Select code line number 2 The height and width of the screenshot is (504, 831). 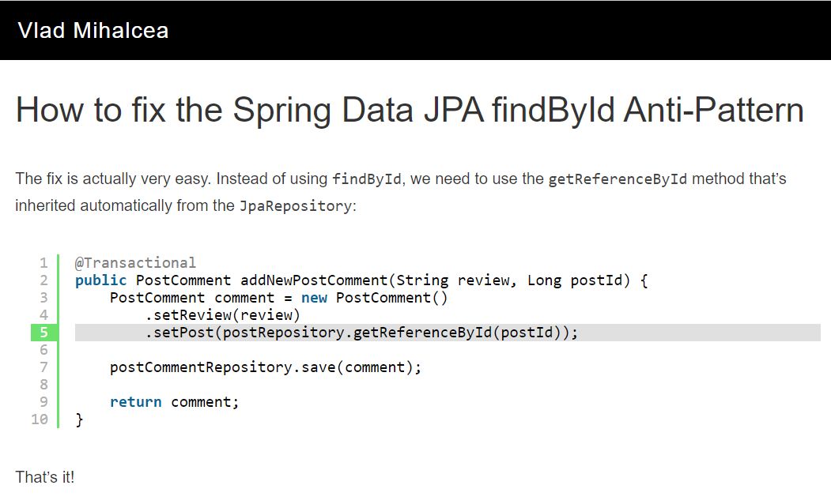click(43, 280)
